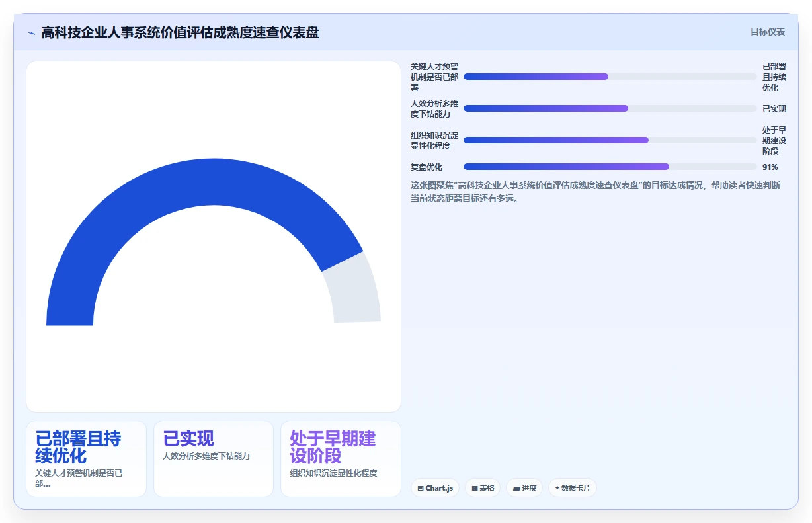Click the 复盘优化 row label
Image resolution: width=812 pixels, height=523 pixels.
(x=426, y=167)
